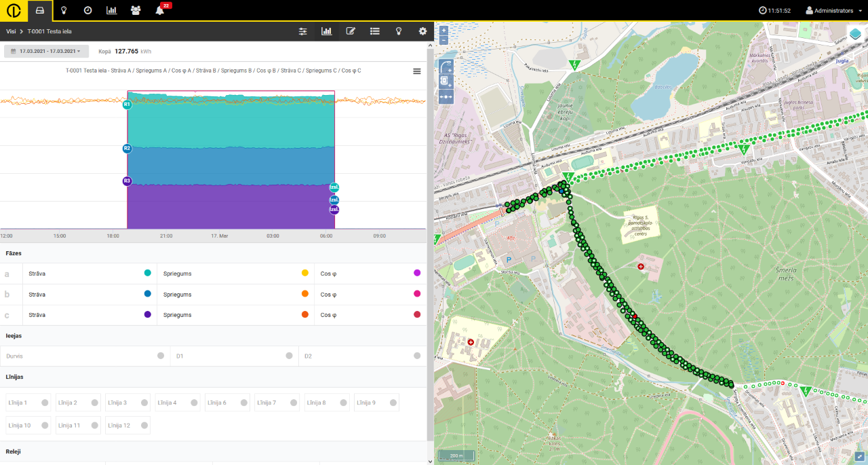868x465 pixels.
Task: Open the edit pencil icon in panel toolbar
Action: point(351,31)
